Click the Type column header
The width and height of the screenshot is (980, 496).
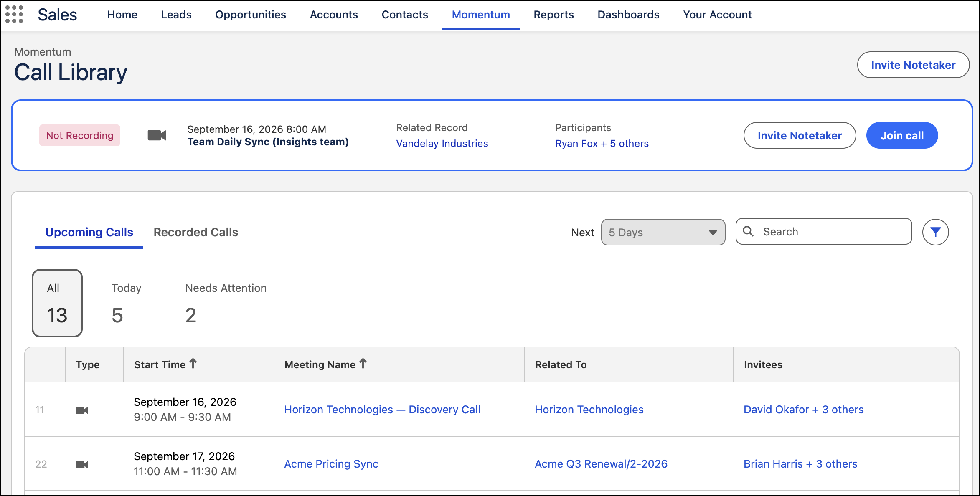pyautogui.click(x=94, y=364)
